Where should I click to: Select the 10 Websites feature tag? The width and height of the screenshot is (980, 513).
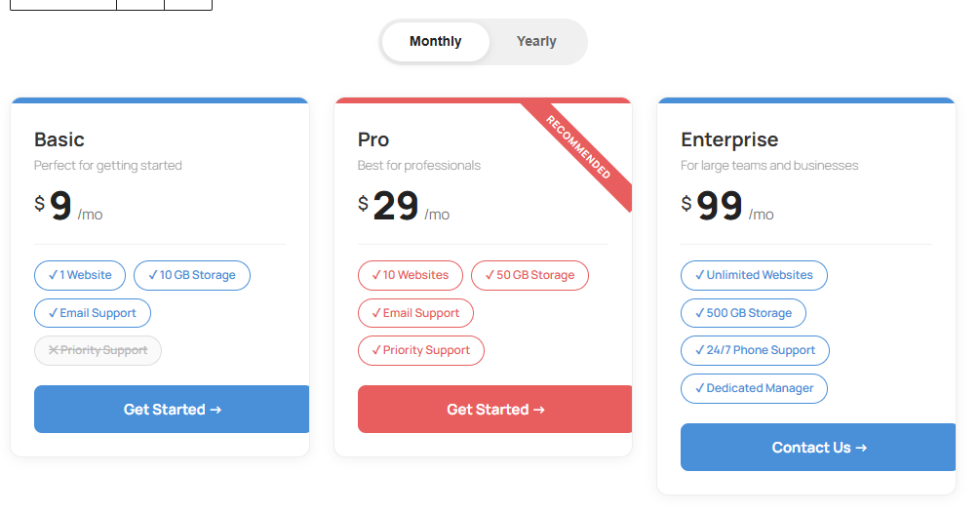point(410,276)
